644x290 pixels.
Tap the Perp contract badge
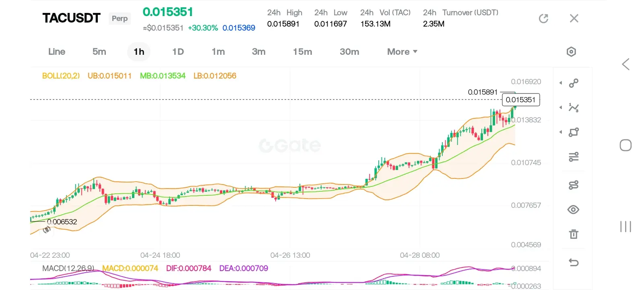(x=120, y=18)
